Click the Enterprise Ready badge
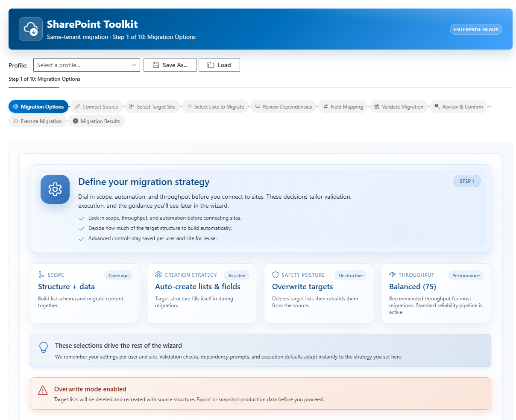The width and height of the screenshot is (516, 420). [476, 29]
